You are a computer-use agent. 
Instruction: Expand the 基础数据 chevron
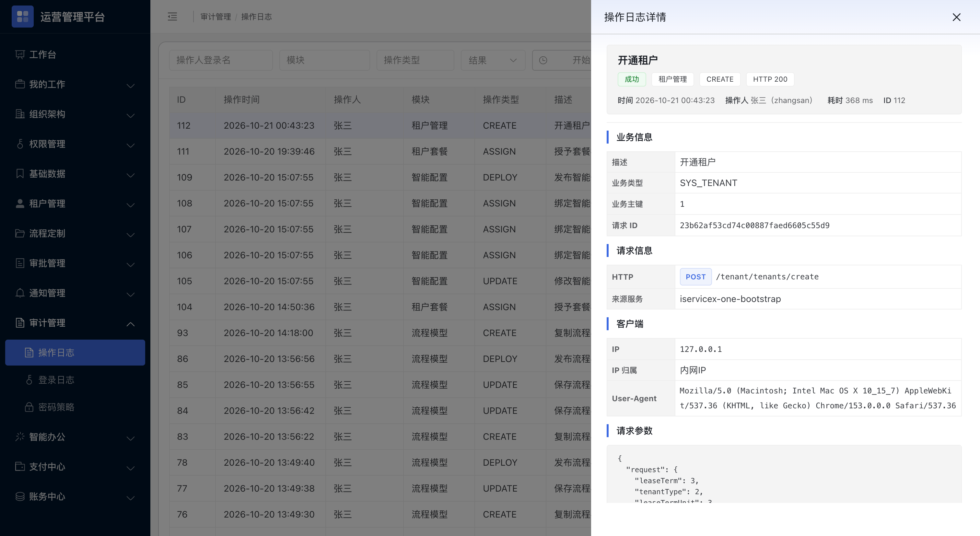point(131,175)
